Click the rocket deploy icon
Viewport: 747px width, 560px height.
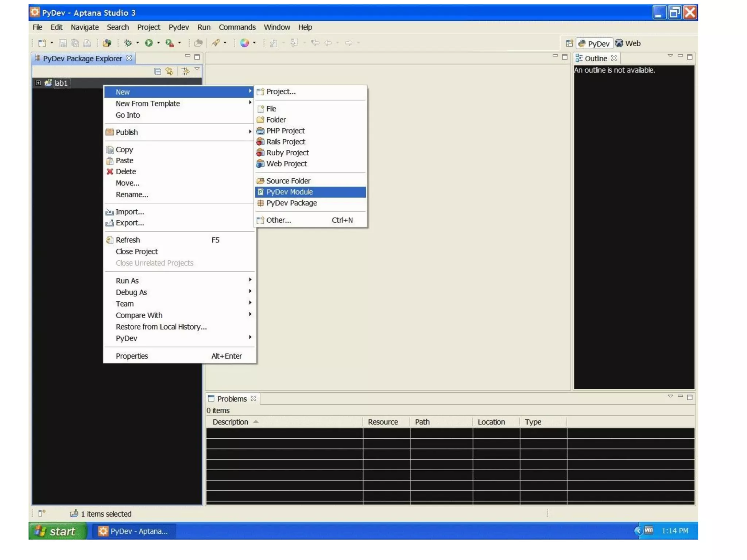click(216, 43)
